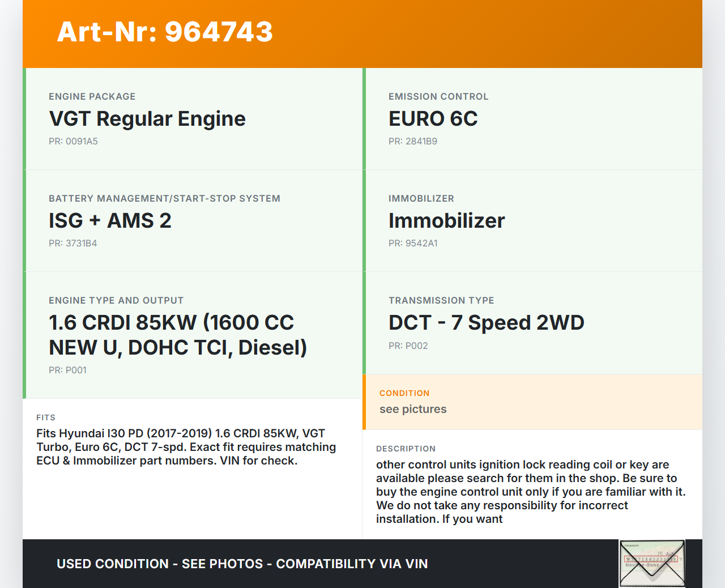Click the Description paragraph about control units
Screen dimensions: 725x588
(x=531, y=492)
